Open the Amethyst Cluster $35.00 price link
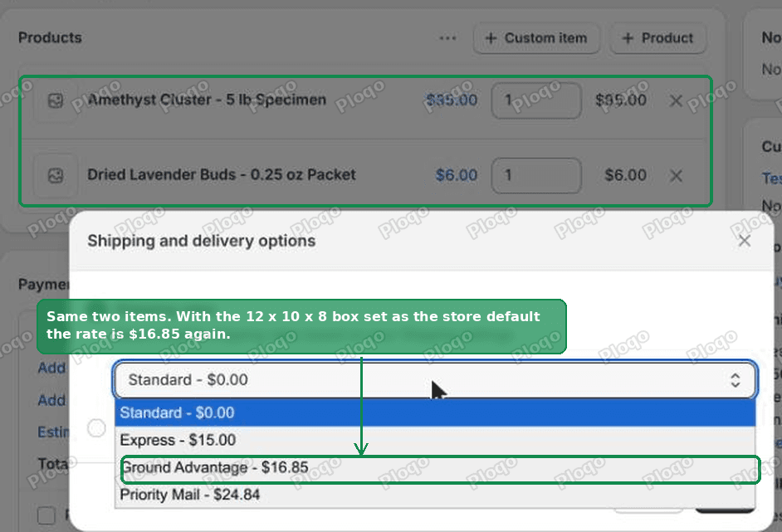This screenshot has height=532, width=782. 452,100
